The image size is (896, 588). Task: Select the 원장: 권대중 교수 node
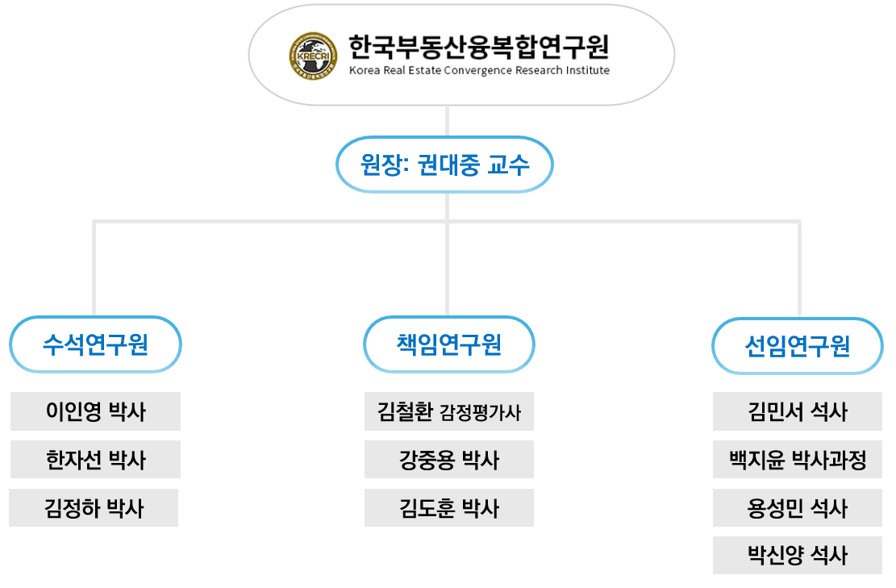point(444,165)
